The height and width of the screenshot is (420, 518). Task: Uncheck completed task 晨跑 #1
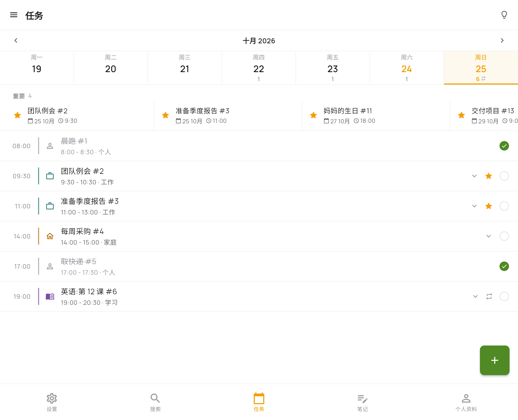coord(504,146)
